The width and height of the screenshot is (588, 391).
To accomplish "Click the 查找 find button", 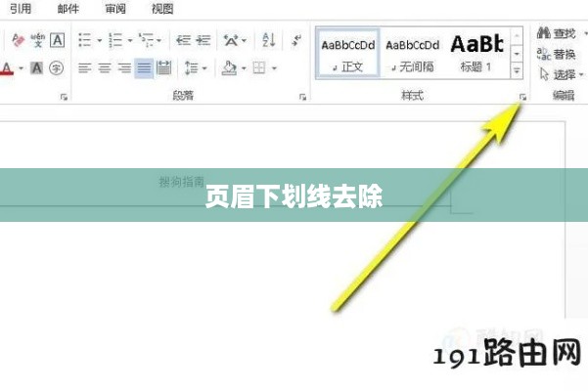I will tap(556, 33).
